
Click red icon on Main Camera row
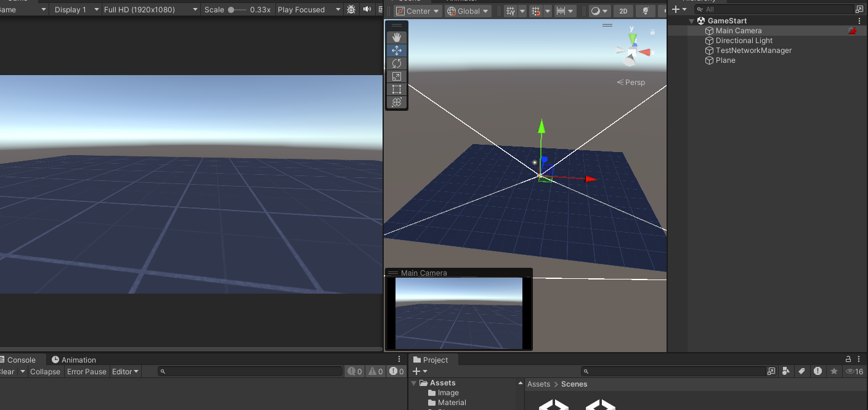pos(852,31)
